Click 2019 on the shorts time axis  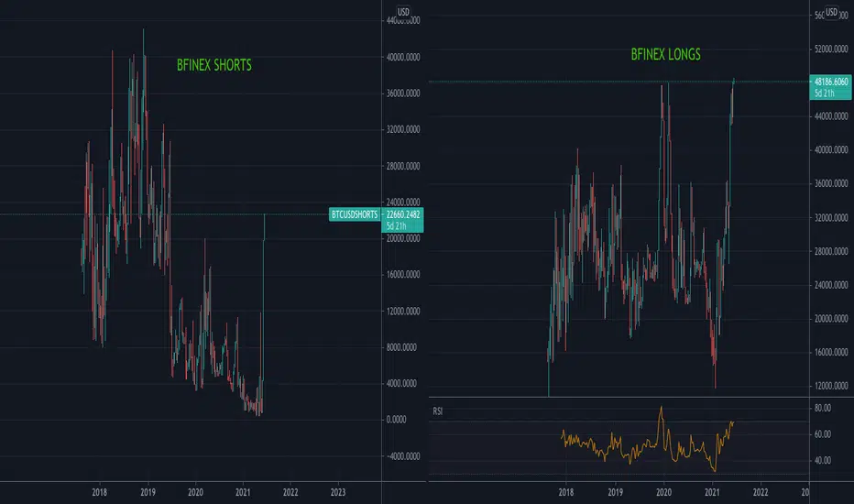148,493
